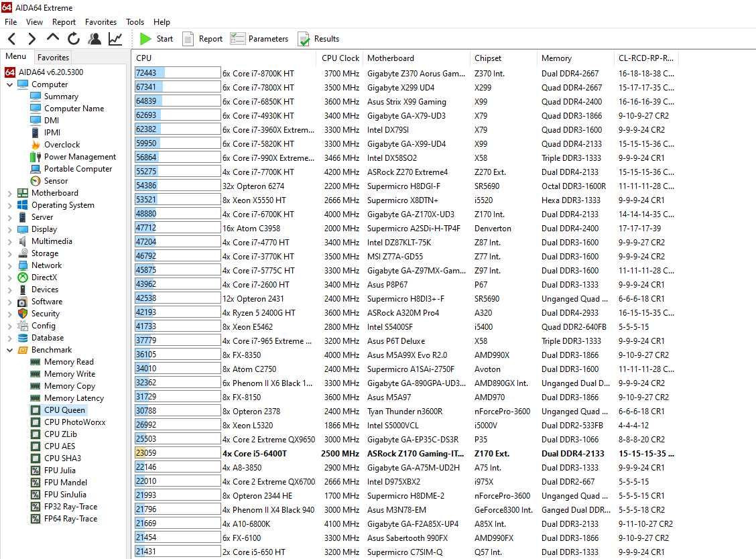
Task: Expand the DirectX tree node
Action: 9,277
